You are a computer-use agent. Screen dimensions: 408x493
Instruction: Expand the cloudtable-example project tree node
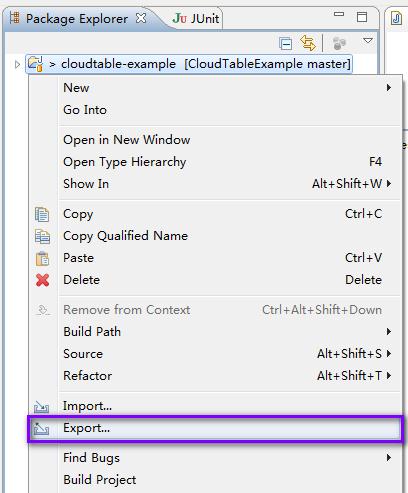(x=17, y=64)
